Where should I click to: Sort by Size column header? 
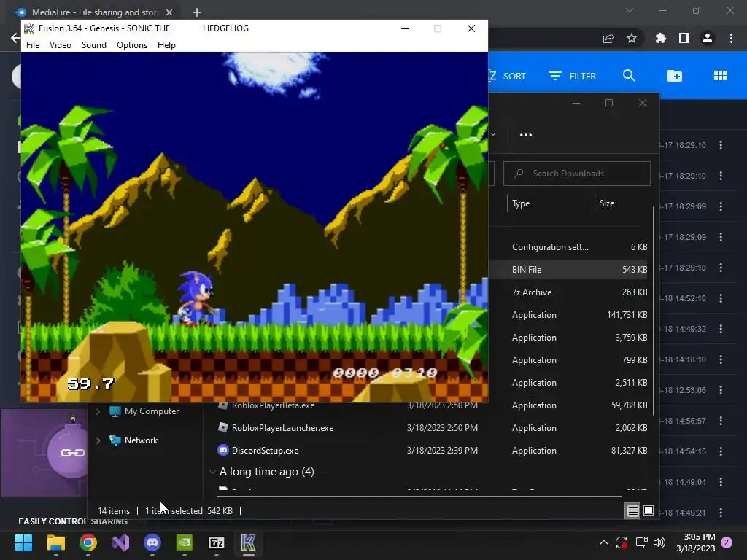pyautogui.click(x=607, y=203)
